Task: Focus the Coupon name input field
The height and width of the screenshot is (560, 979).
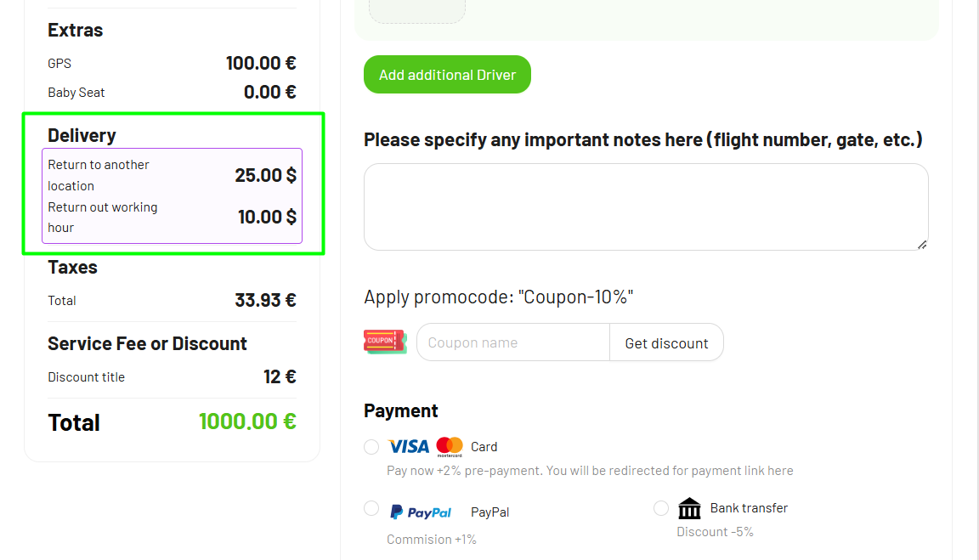Action: pos(513,343)
